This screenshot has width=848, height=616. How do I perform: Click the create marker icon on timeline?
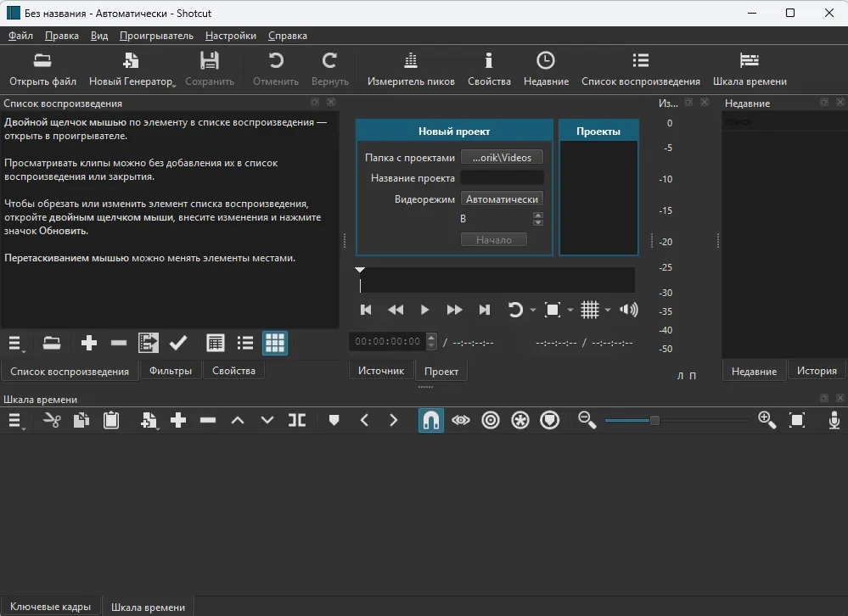click(334, 420)
